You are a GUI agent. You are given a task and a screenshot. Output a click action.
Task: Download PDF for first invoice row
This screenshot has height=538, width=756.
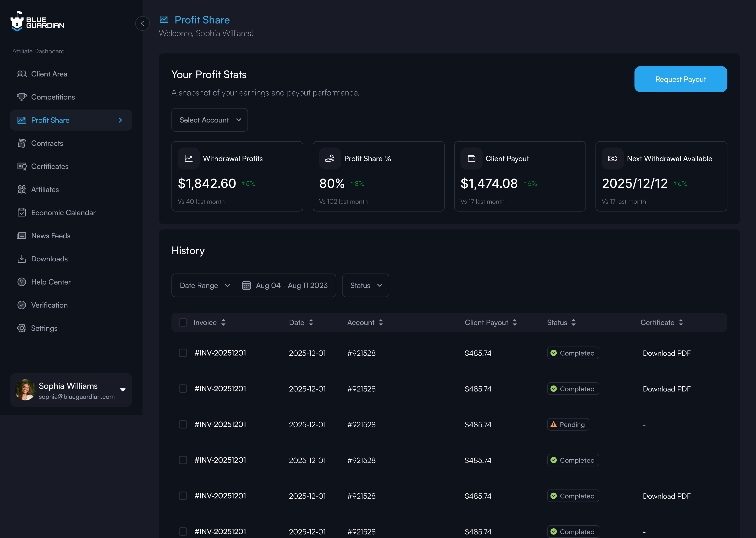click(667, 353)
